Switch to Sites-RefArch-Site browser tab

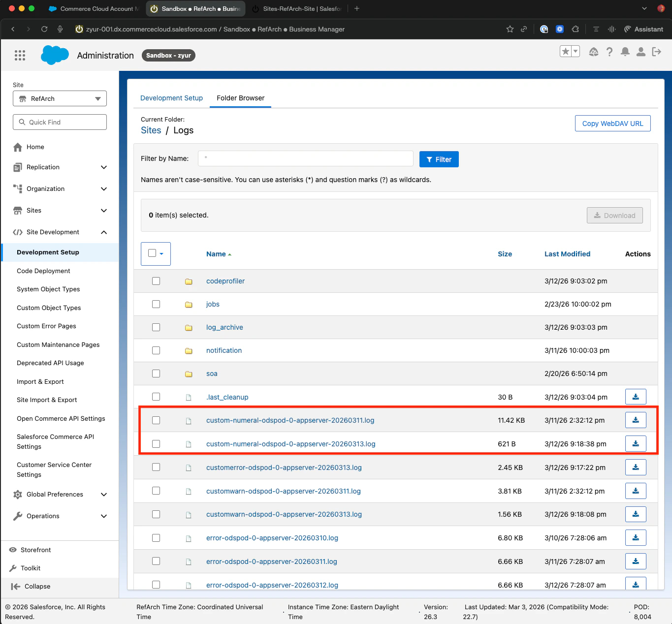click(296, 8)
